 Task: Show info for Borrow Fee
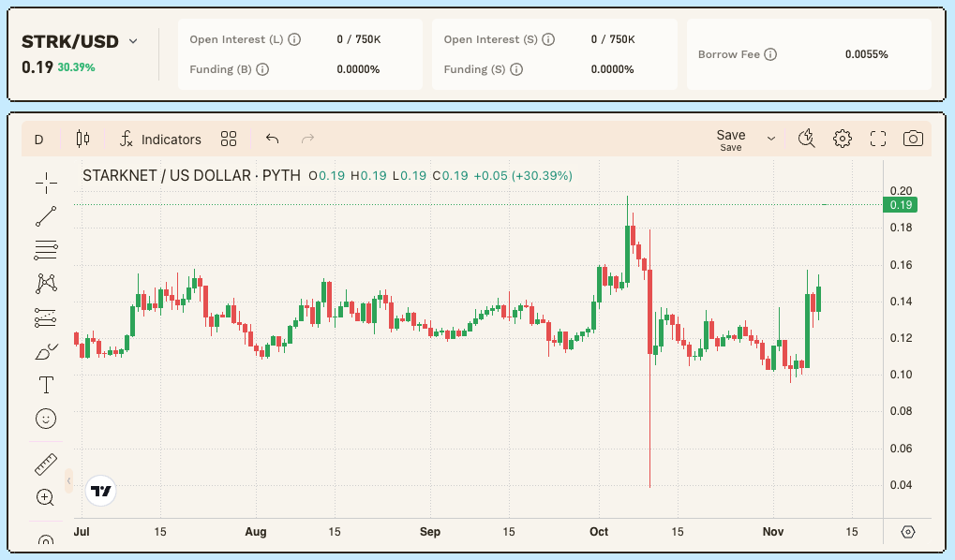pos(770,54)
